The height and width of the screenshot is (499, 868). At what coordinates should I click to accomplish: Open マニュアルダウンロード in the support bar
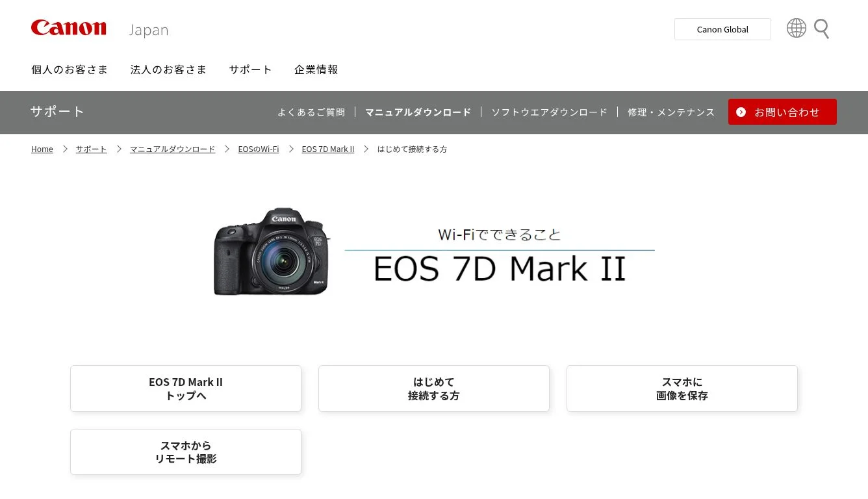pyautogui.click(x=418, y=112)
